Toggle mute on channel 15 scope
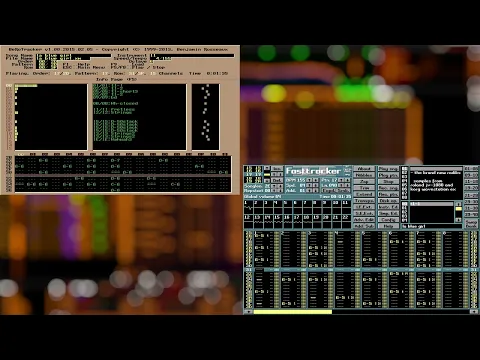This screenshot has height=360, width=480. coord(278,222)
